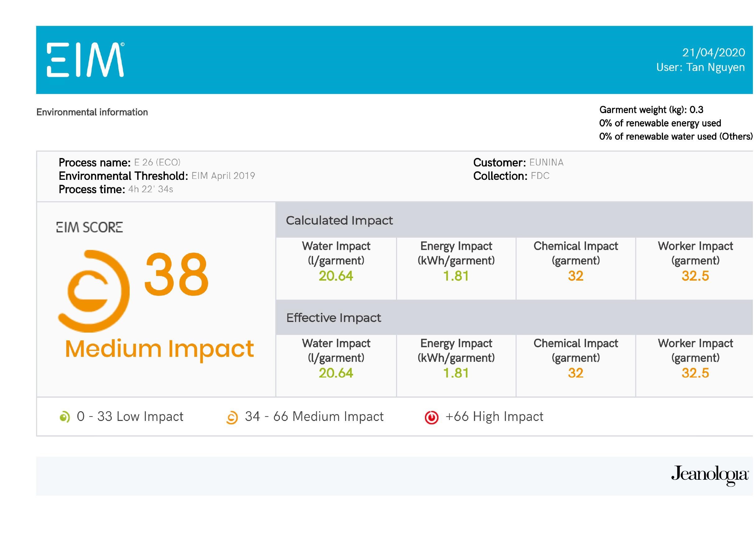Click the collection value 'FDC'

tap(540, 176)
